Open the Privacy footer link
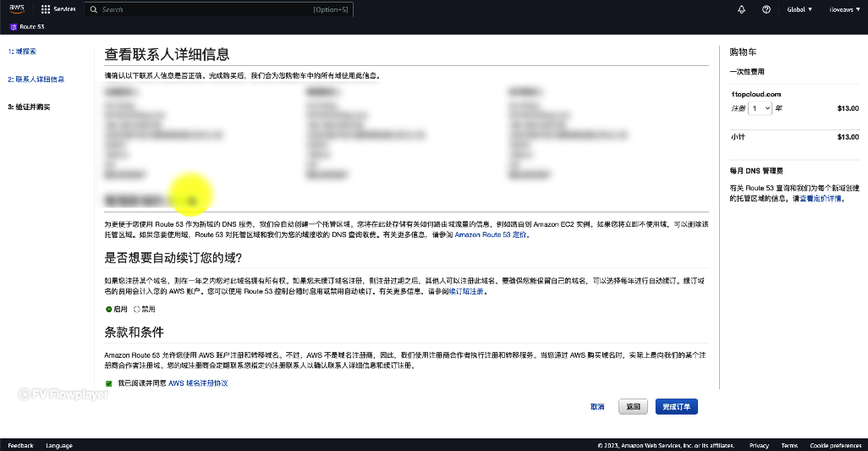Viewport: 868px width, 451px height. [759, 445]
